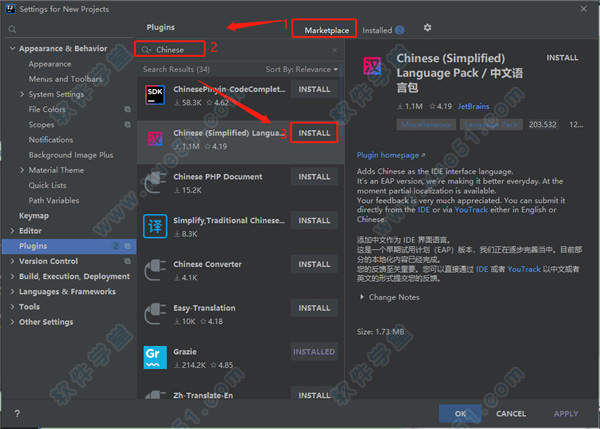Click the Simplify Traditional Chinese translate icon
The width and height of the screenshot is (600, 429).
pyautogui.click(x=155, y=226)
